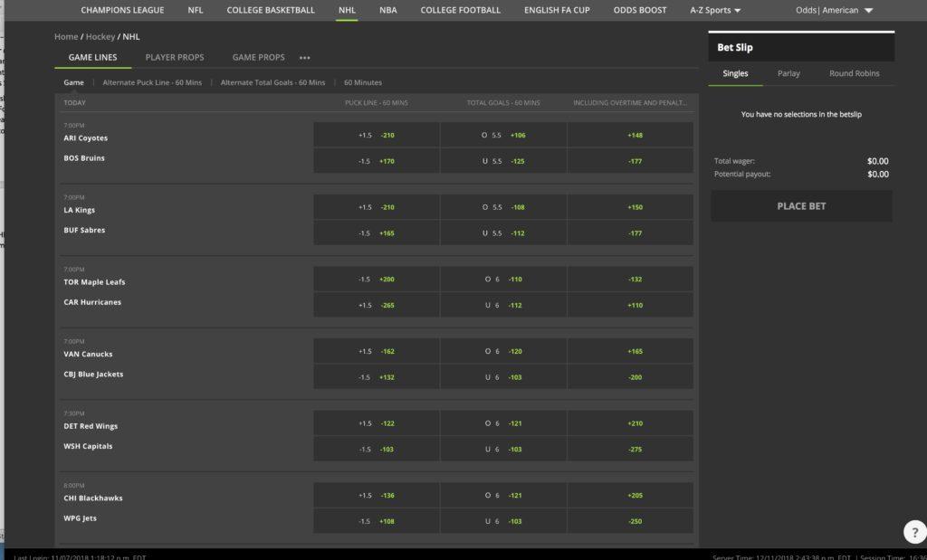927x560 pixels.
Task: Pick CHI Blackhawks moneyline +205
Action: pos(630,496)
